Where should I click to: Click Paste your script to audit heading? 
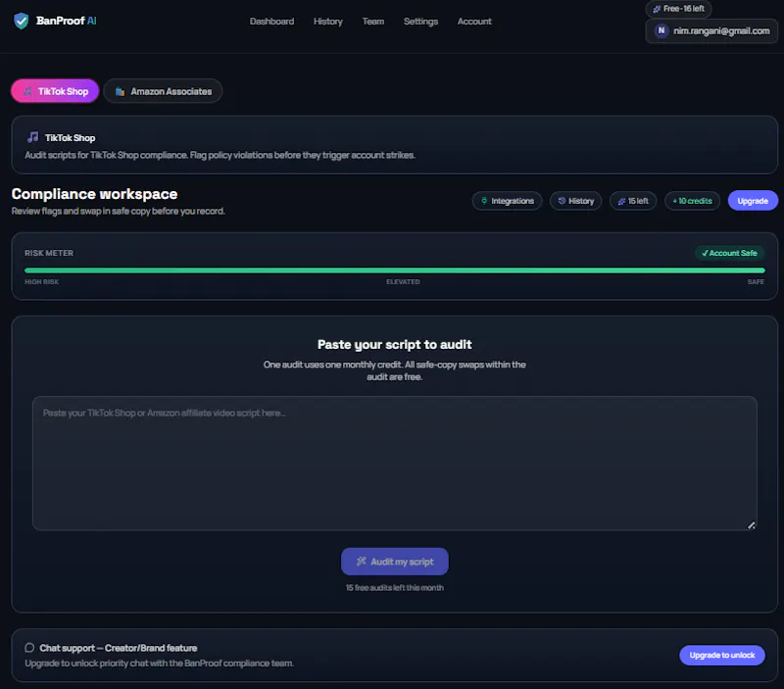395,345
